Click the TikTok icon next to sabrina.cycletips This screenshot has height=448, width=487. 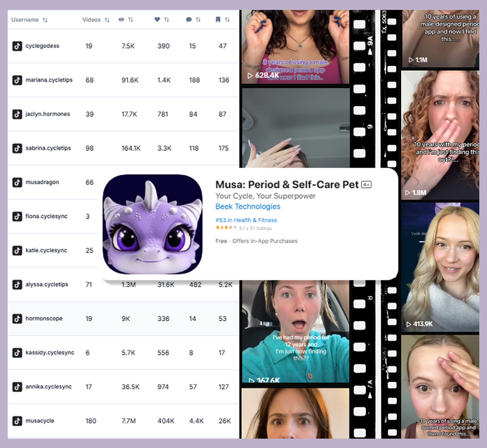point(17,148)
